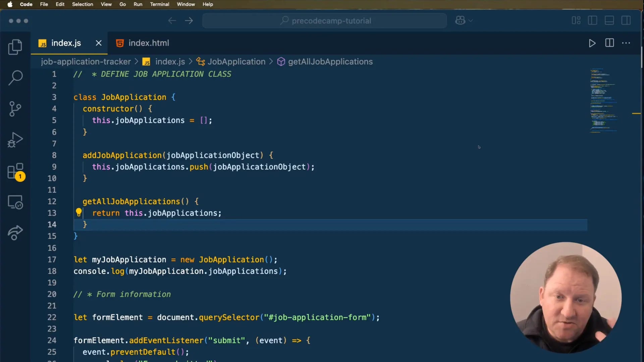Click the Run Code play button
This screenshot has height=362, width=644.
coord(592,43)
